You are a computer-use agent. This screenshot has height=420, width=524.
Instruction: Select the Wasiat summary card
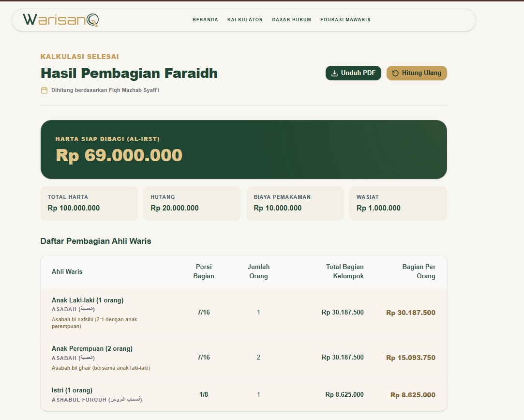398,204
